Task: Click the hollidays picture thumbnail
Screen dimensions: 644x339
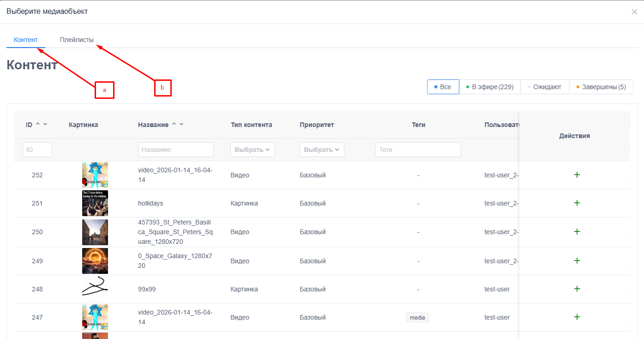Action: [x=95, y=203]
